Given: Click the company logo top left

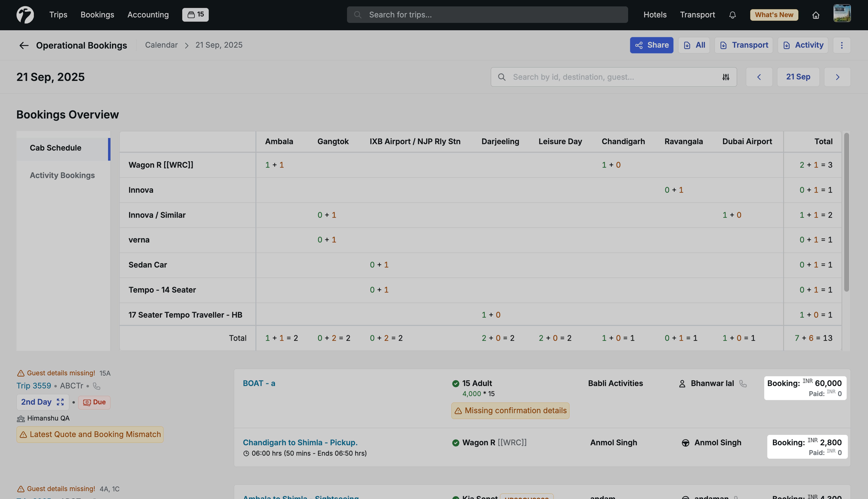Looking at the screenshot, I should pyautogui.click(x=25, y=15).
